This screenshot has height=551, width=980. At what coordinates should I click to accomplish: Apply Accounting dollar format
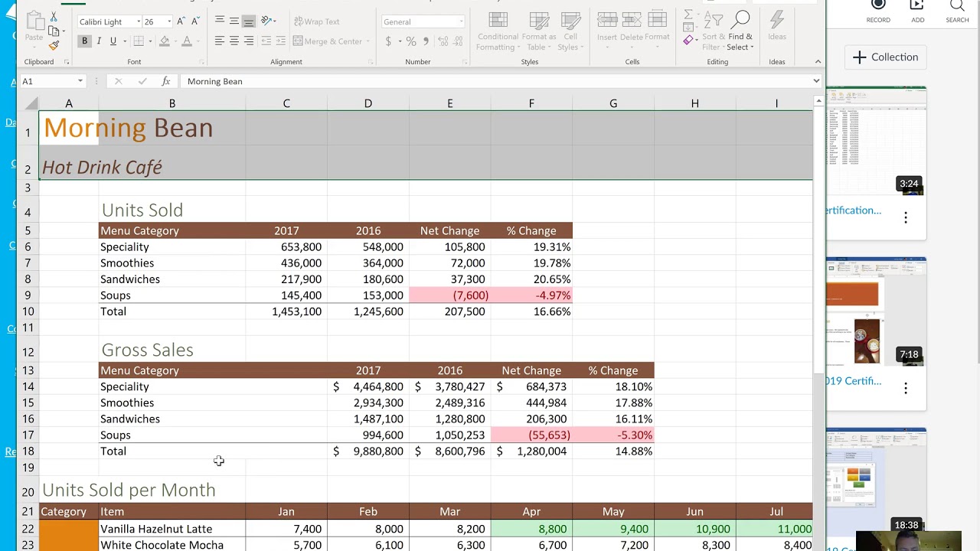389,41
